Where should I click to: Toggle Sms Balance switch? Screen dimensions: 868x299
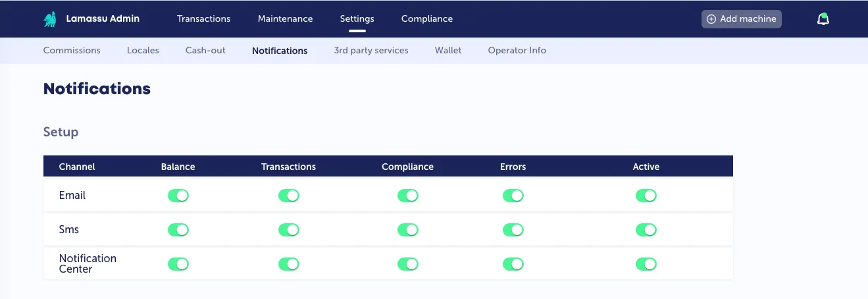pyautogui.click(x=178, y=230)
